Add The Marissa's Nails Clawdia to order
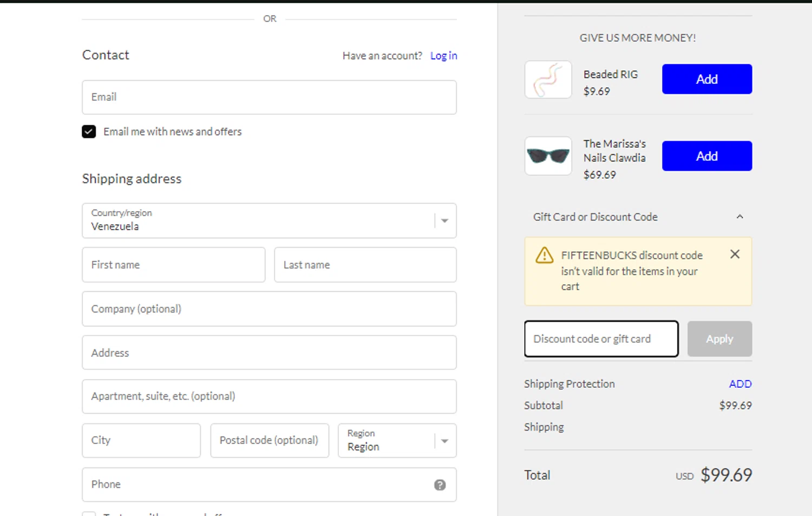Screen dimensions: 812x516 (706, 156)
